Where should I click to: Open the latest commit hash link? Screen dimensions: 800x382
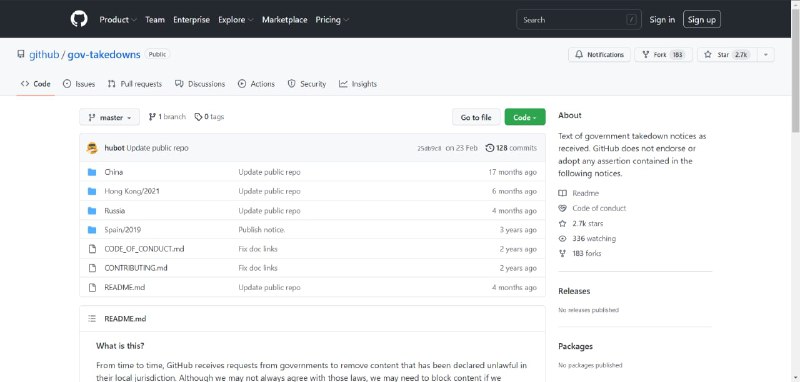click(x=429, y=148)
